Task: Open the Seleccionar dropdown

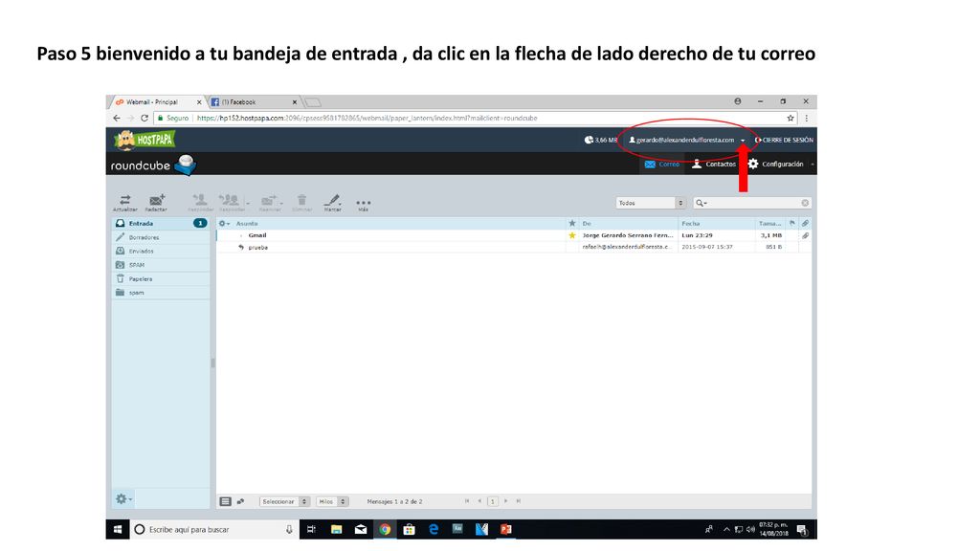Action: (x=285, y=501)
